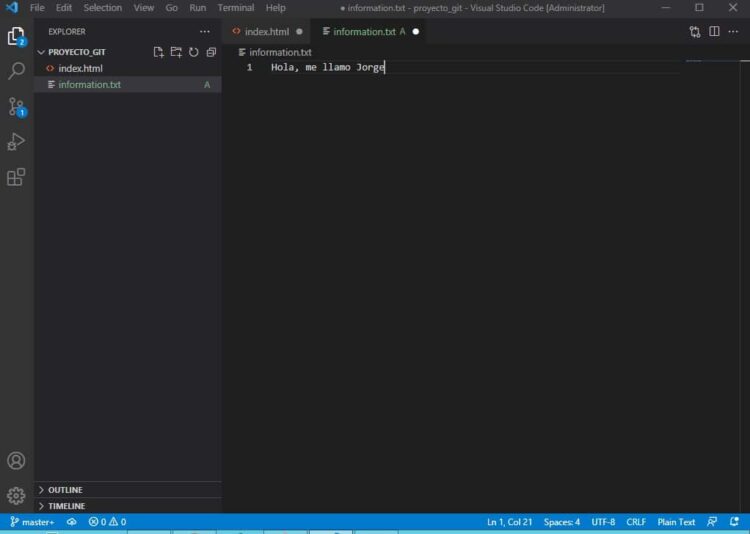Click the Publish to cloud icon in status bar
Screen dimensions: 750x534
click(x=72, y=522)
